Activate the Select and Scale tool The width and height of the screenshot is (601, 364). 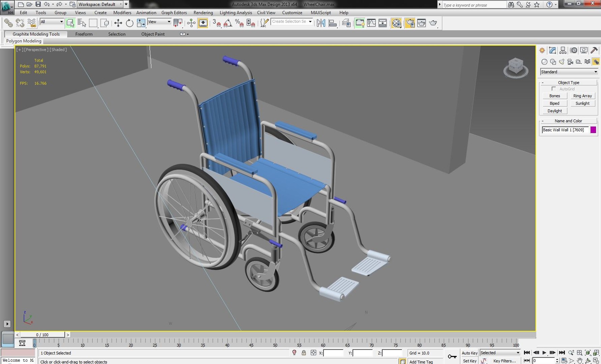coord(141,23)
